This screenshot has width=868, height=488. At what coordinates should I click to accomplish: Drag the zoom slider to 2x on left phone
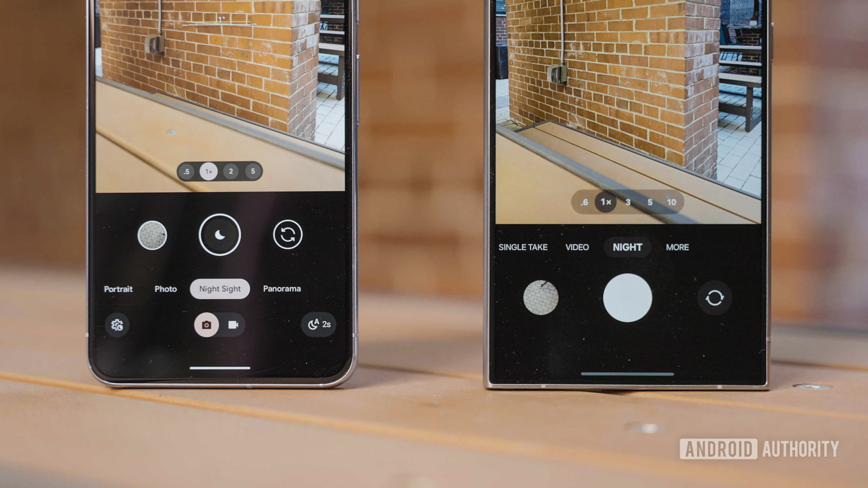pyautogui.click(x=231, y=172)
